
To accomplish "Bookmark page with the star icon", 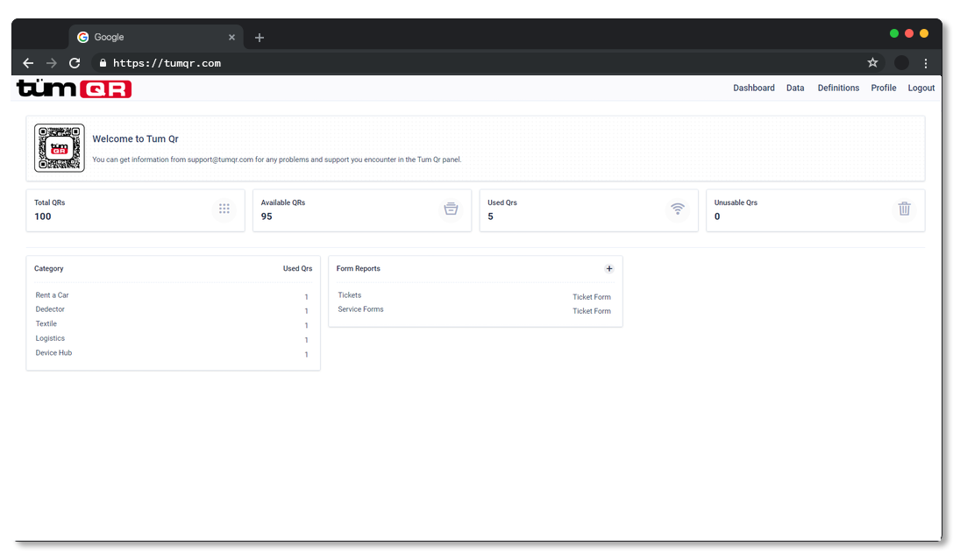I will point(872,62).
